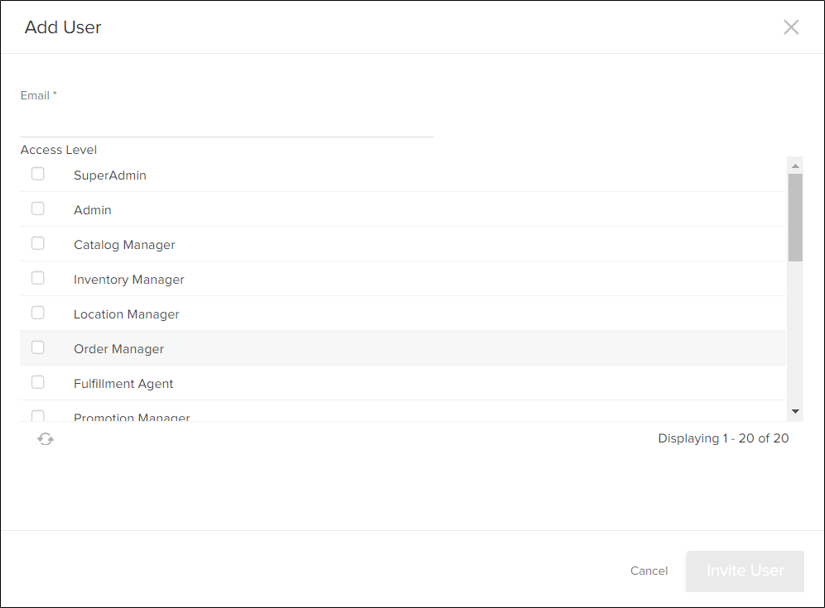Check the Promotion Manager box
Viewport: 825px width, 608px height.
coord(37,416)
